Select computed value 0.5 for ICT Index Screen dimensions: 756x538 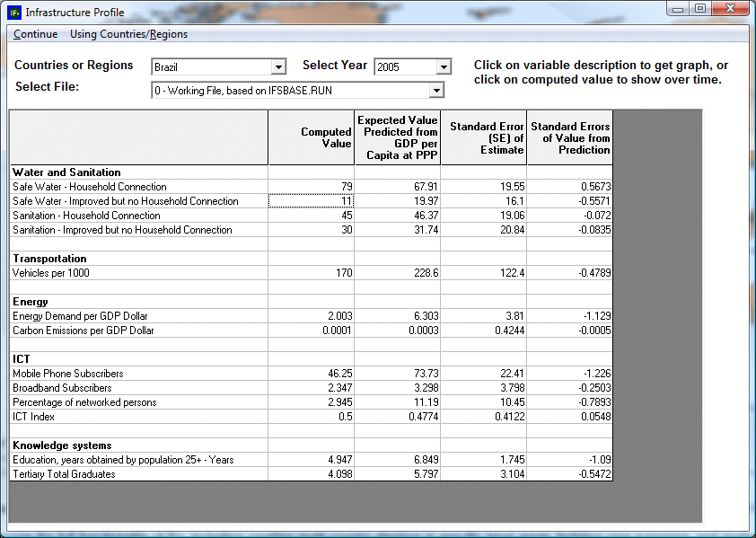click(311, 417)
